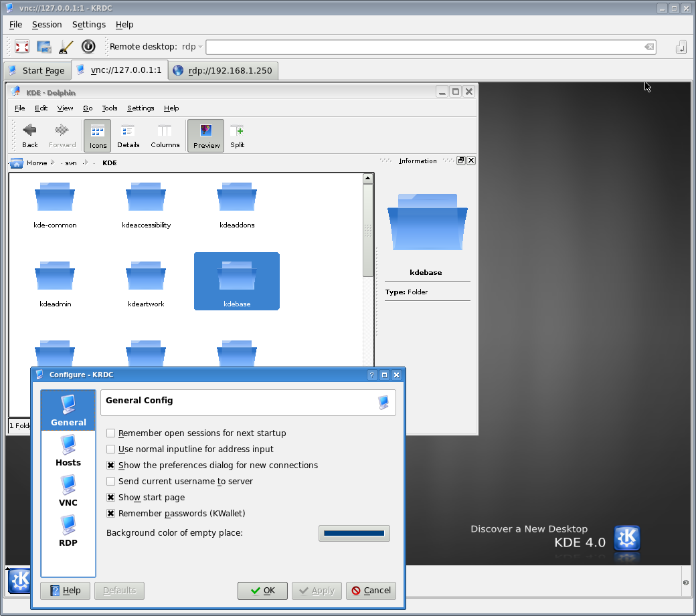Screen dimensions: 696x616
Task: Open Dolphin View menu
Action: click(66, 108)
